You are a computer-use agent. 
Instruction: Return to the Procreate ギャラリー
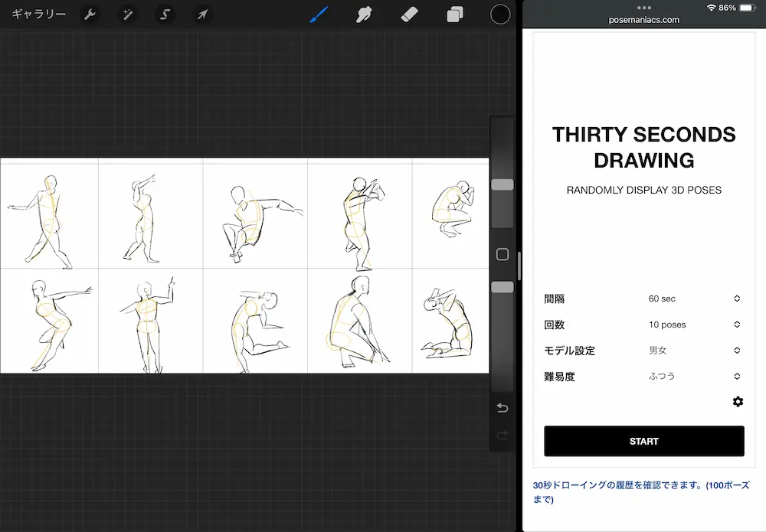[x=39, y=14]
